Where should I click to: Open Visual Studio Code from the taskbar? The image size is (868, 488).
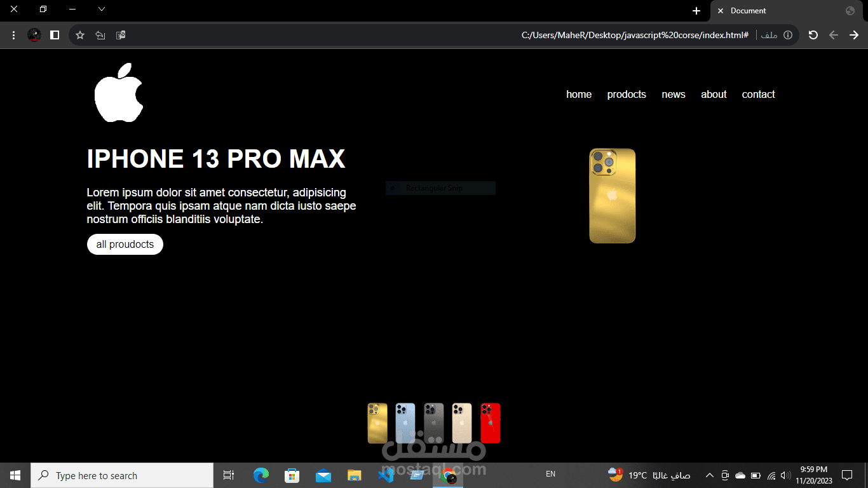[x=386, y=475]
